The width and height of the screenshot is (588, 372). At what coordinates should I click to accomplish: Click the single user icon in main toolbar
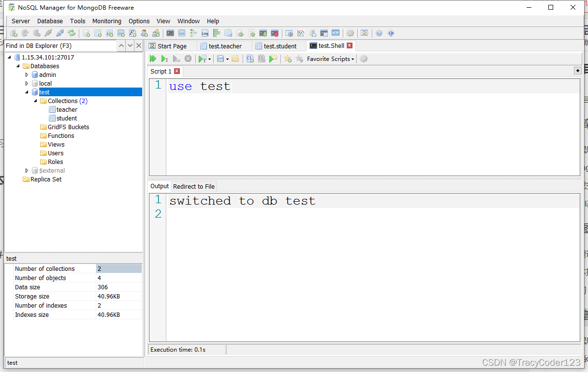[144, 33]
